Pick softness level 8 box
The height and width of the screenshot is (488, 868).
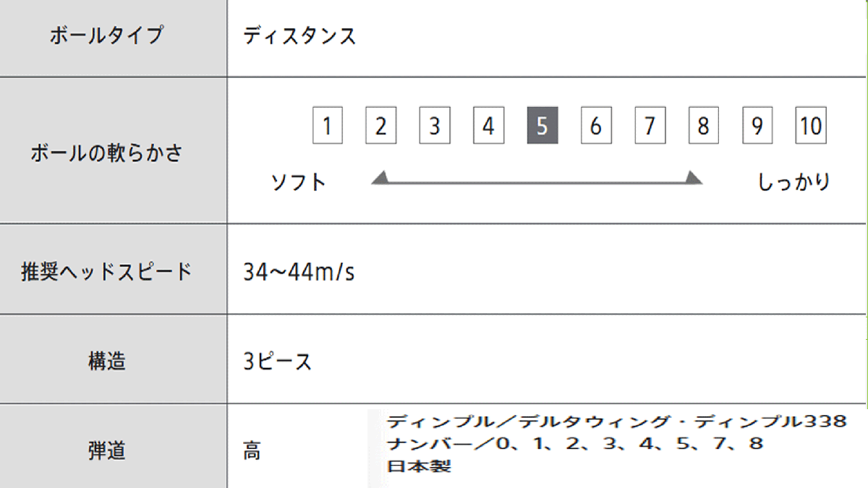(x=703, y=127)
